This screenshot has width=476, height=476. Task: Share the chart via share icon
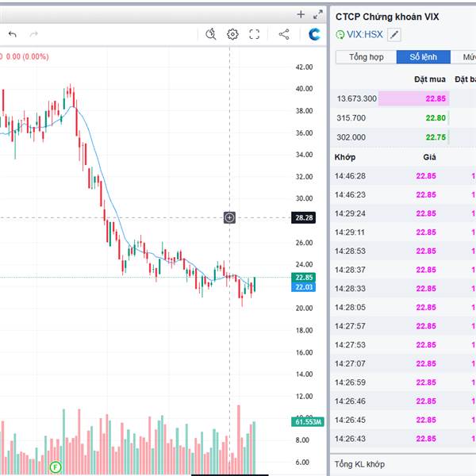coord(284,34)
